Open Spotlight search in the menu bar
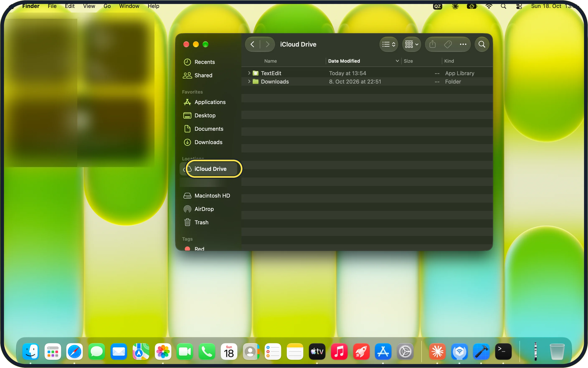This screenshot has height=368, width=588. coord(504,6)
